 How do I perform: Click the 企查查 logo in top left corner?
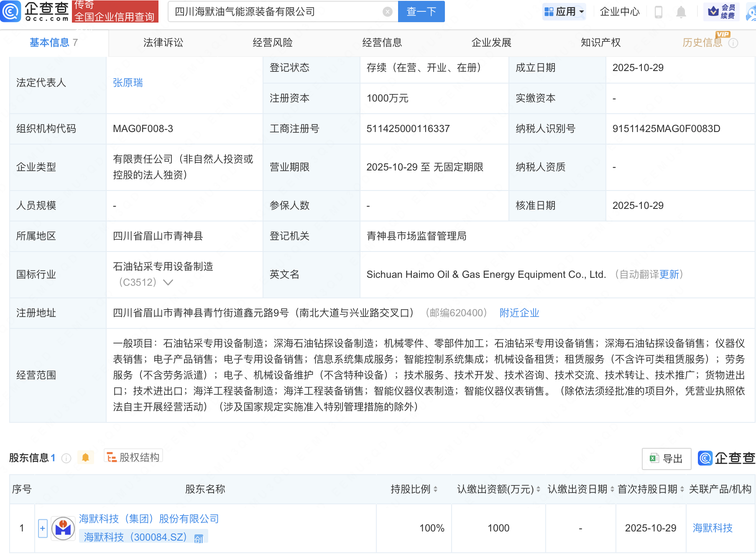coord(36,11)
